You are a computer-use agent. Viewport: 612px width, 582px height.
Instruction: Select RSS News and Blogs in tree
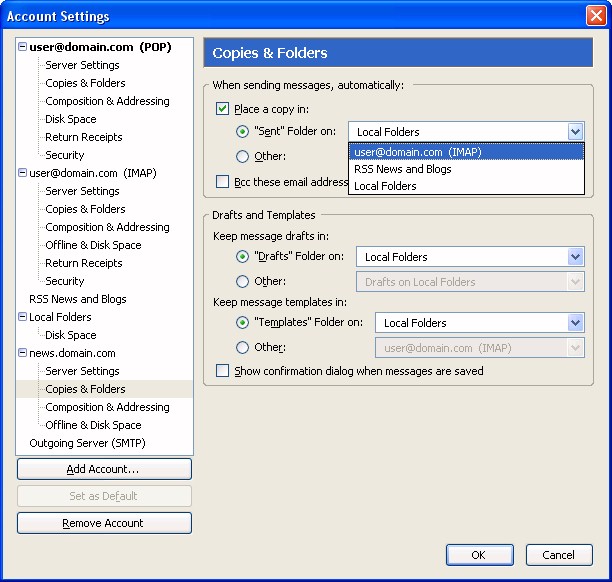coord(78,299)
